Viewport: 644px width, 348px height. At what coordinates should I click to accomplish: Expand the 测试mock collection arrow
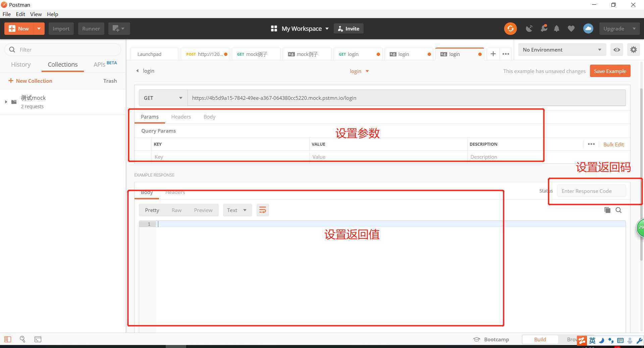click(x=6, y=102)
